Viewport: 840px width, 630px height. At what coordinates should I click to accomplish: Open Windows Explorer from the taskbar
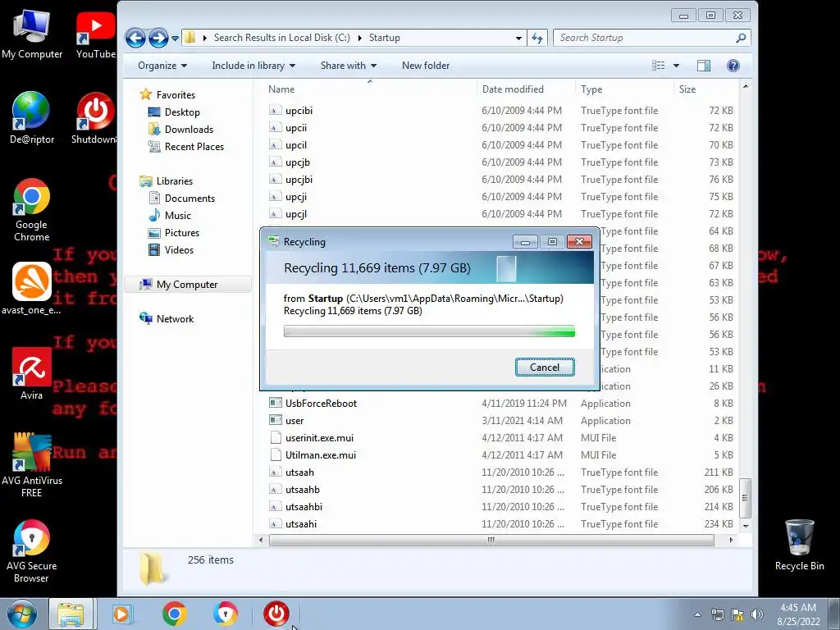71,614
